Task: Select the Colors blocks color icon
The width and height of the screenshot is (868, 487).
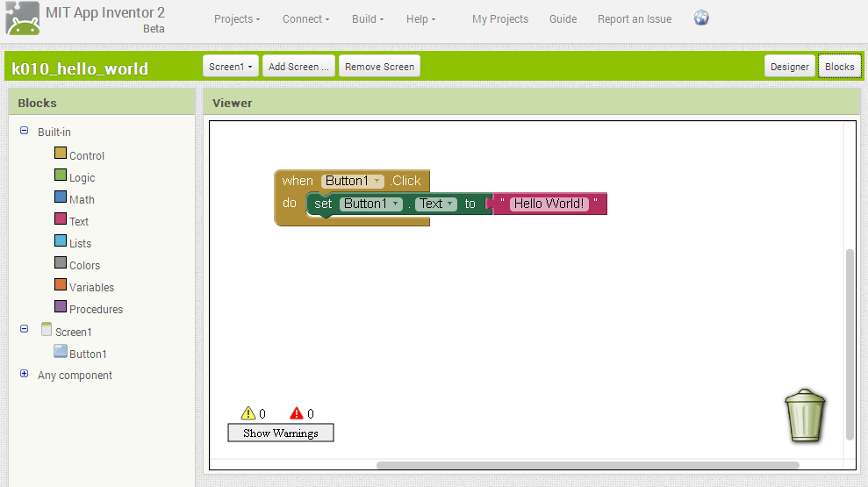Action: pyautogui.click(x=61, y=263)
